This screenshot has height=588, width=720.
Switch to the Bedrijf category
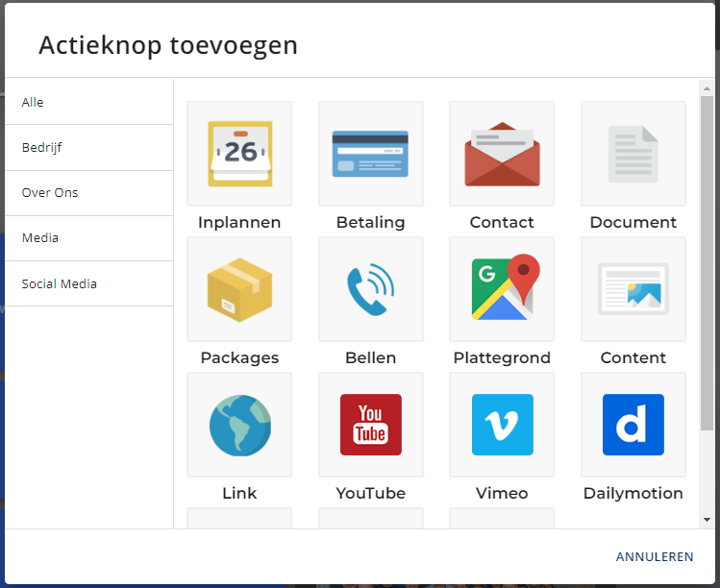tap(89, 147)
